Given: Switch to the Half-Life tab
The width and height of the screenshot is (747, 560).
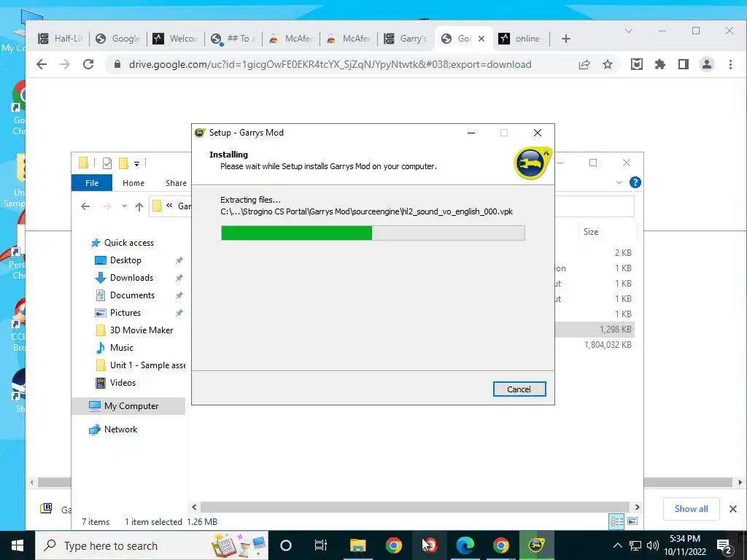Looking at the screenshot, I should [x=60, y=39].
